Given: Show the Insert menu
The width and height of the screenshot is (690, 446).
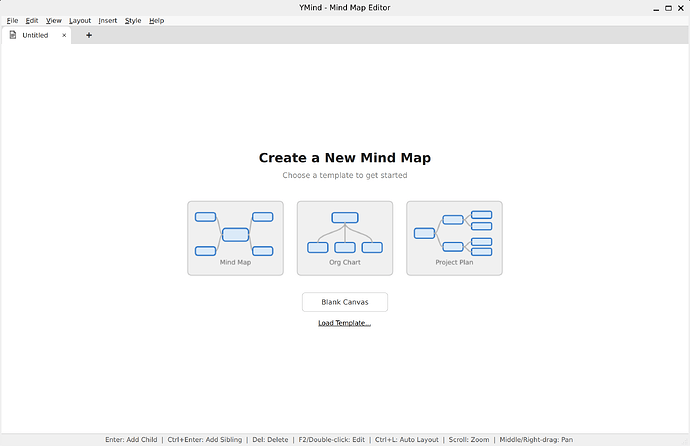Looking at the screenshot, I should coord(107,20).
